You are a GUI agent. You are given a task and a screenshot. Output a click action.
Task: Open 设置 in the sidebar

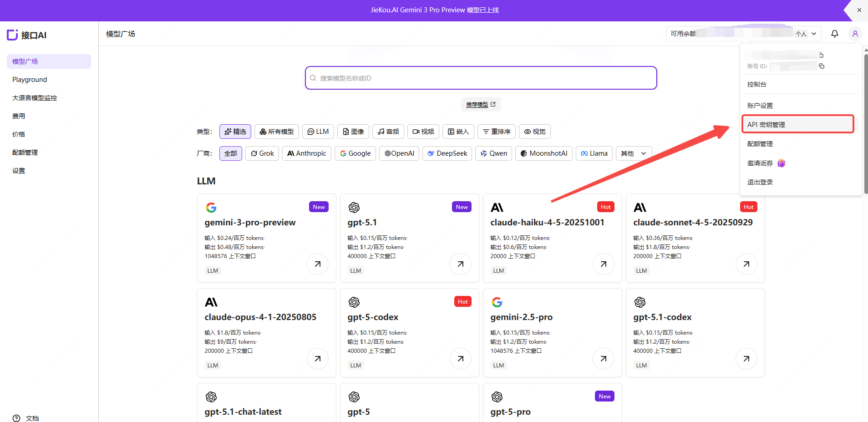pyautogui.click(x=49, y=171)
